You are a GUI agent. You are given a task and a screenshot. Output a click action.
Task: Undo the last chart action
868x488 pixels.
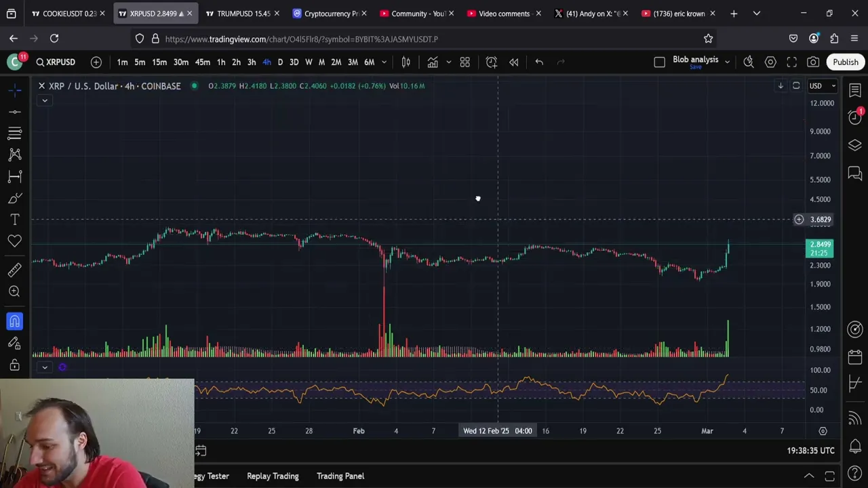(x=539, y=62)
